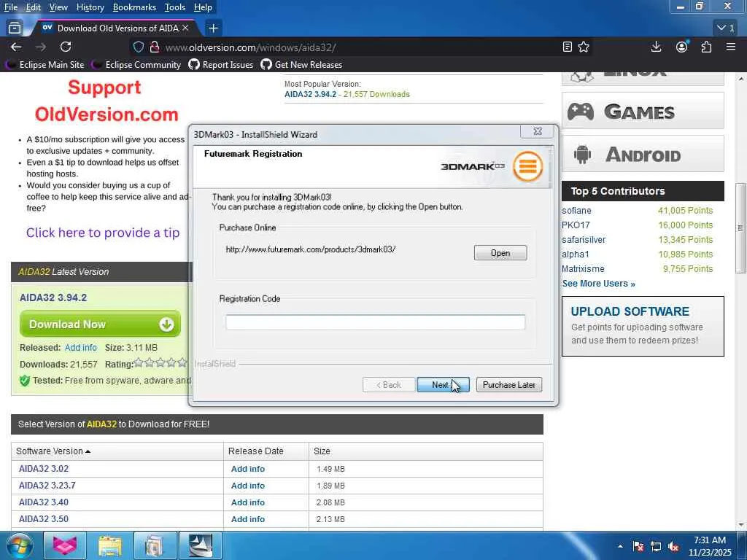The image size is (747, 560).
Task: Open the pink fox taskbar application
Action: [65, 545]
